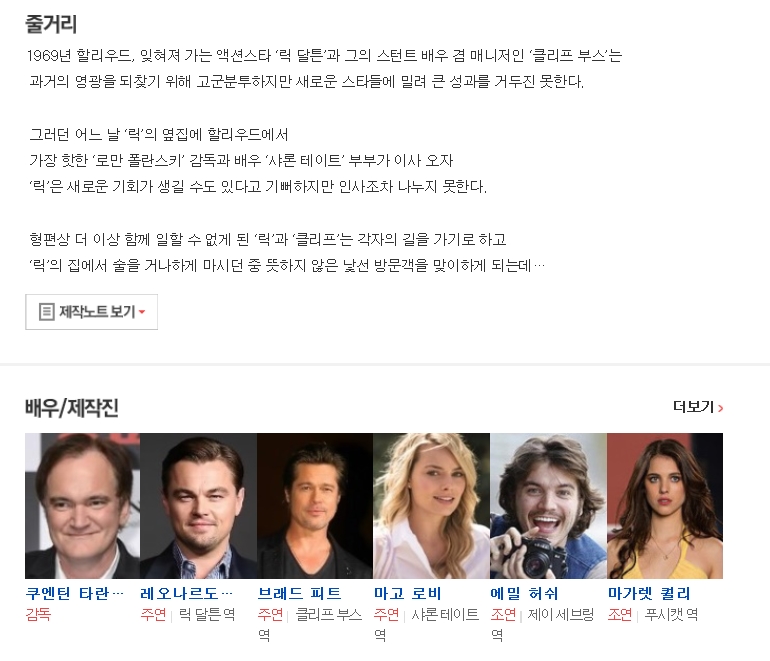Screen dimensions: 770x661
Task: Select the 브래드 피트 photo
Action: tap(315, 506)
